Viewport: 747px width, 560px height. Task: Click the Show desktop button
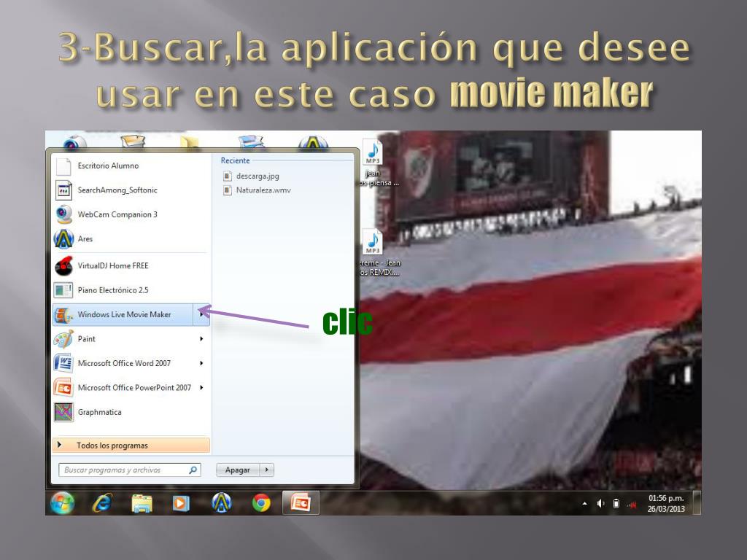pos(697,503)
